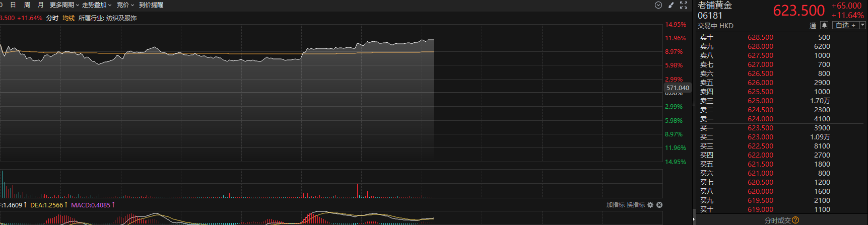Expand the 竞价 dropdown

(x=125, y=5)
